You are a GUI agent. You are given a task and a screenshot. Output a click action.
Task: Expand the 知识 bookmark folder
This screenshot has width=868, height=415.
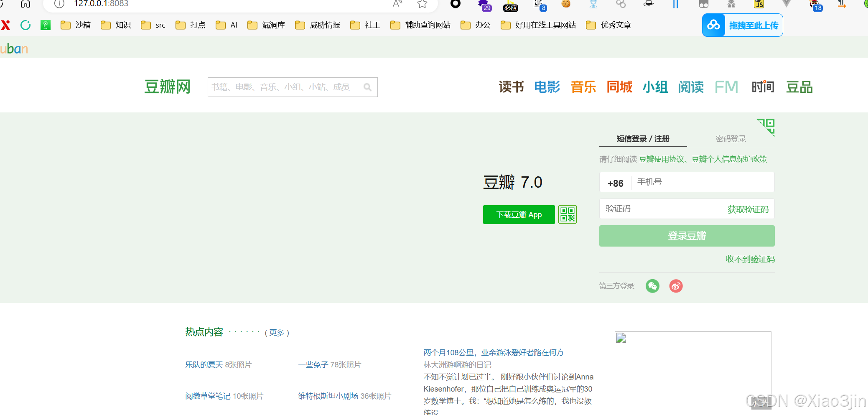coord(116,25)
